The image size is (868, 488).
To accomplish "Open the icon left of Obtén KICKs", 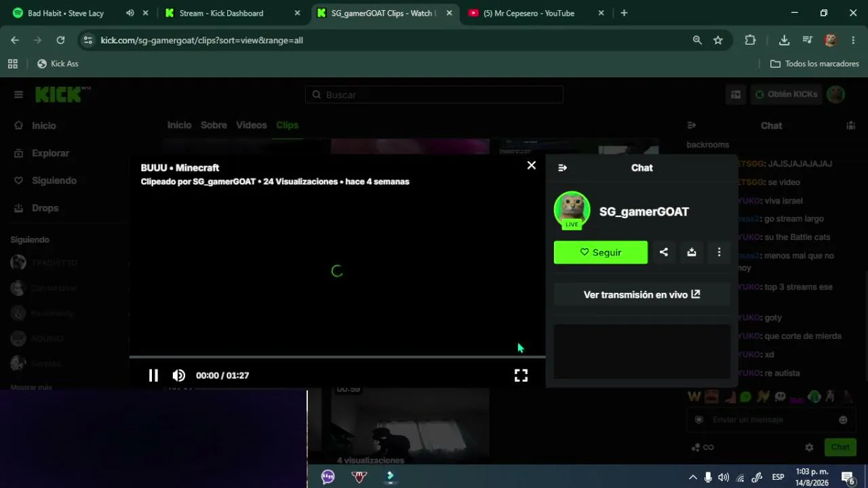I will coord(735,95).
